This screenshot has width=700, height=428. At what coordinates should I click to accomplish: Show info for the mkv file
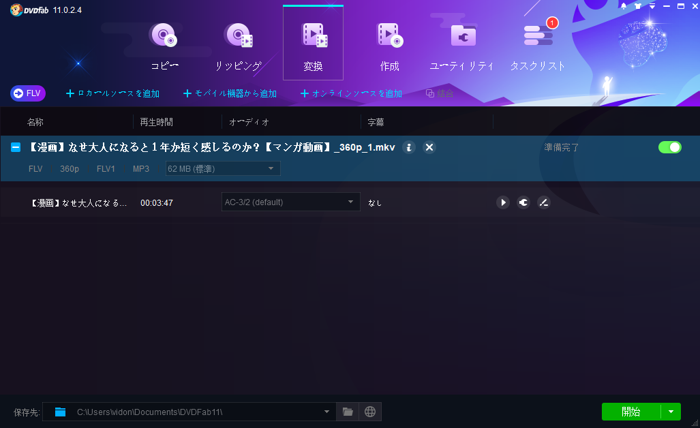(409, 147)
